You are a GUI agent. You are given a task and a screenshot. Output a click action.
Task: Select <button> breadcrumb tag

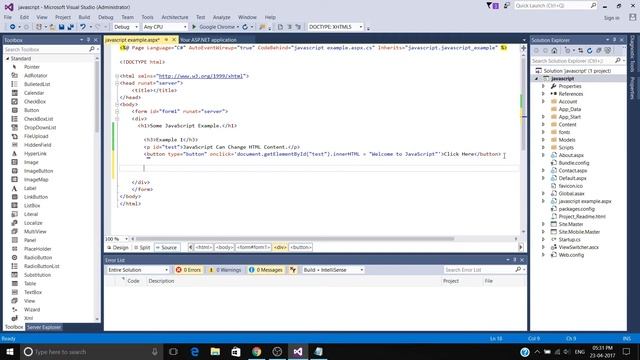(301, 247)
